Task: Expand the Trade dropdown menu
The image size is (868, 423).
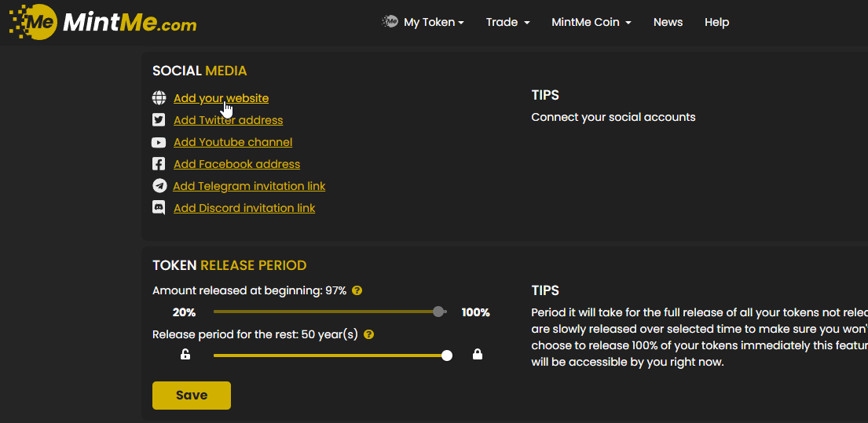Action: pyautogui.click(x=507, y=22)
